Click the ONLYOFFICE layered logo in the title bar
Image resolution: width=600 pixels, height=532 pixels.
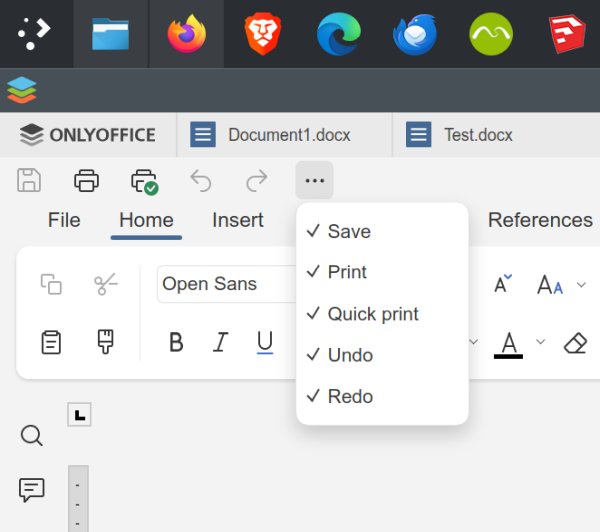click(x=21, y=90)
